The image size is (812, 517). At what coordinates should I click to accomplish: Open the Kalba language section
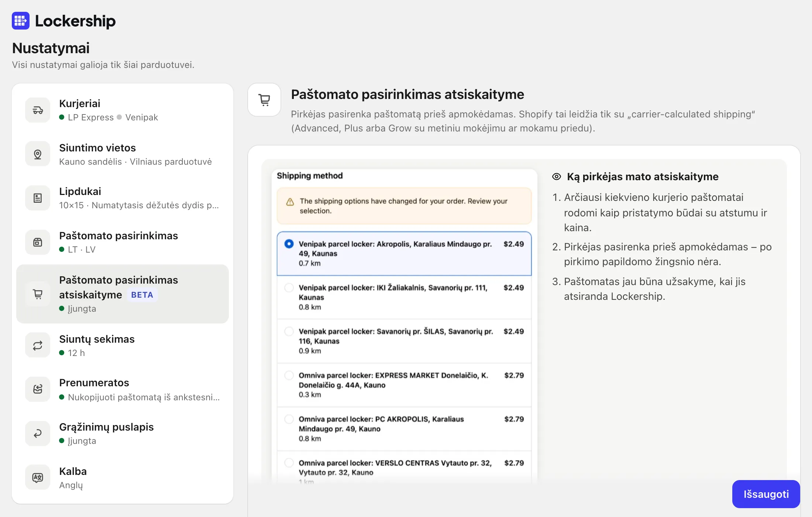(123, 477)
